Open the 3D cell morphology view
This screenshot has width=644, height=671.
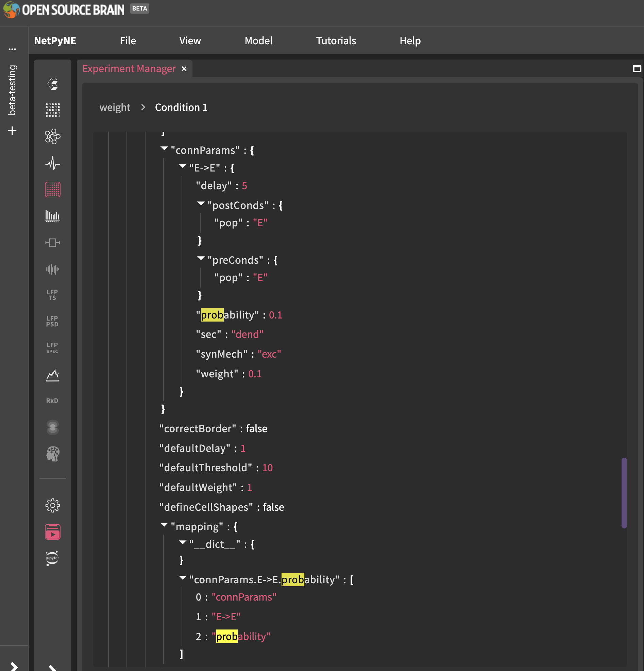pos(52,83)
